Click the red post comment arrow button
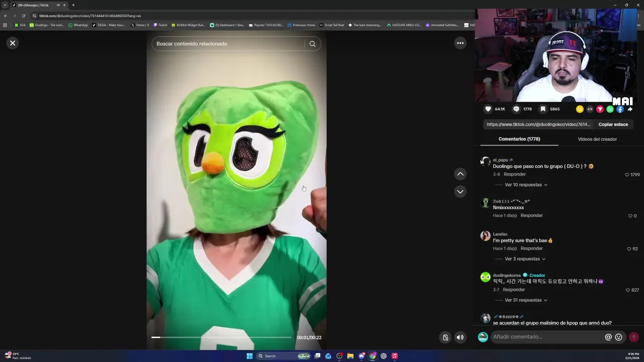Screen dimensions: 644x362 click(633, 337)
